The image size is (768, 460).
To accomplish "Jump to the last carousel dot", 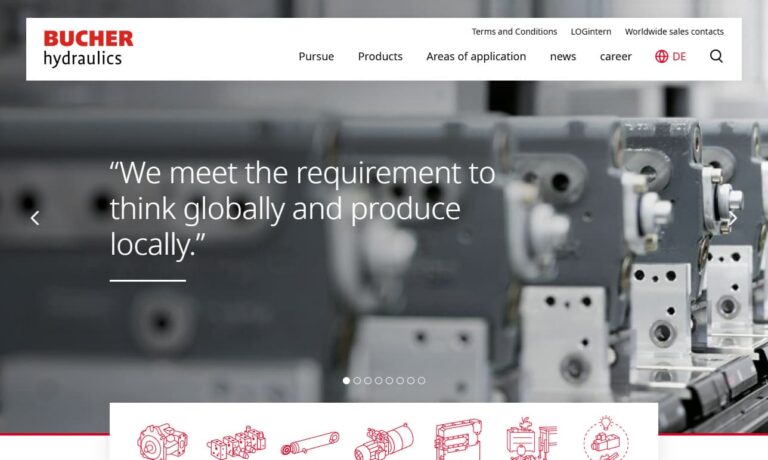I will point(422,381).
